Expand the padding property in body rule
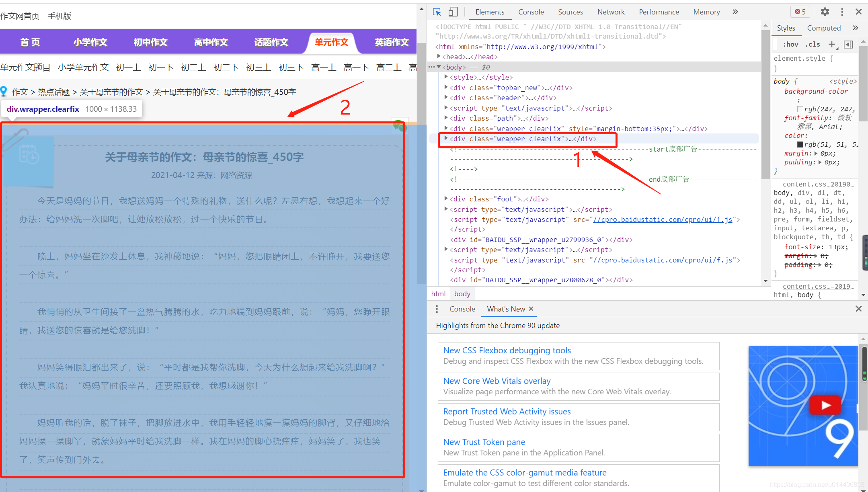The width and height of the screenshot is (868, 492). (820, 162)
